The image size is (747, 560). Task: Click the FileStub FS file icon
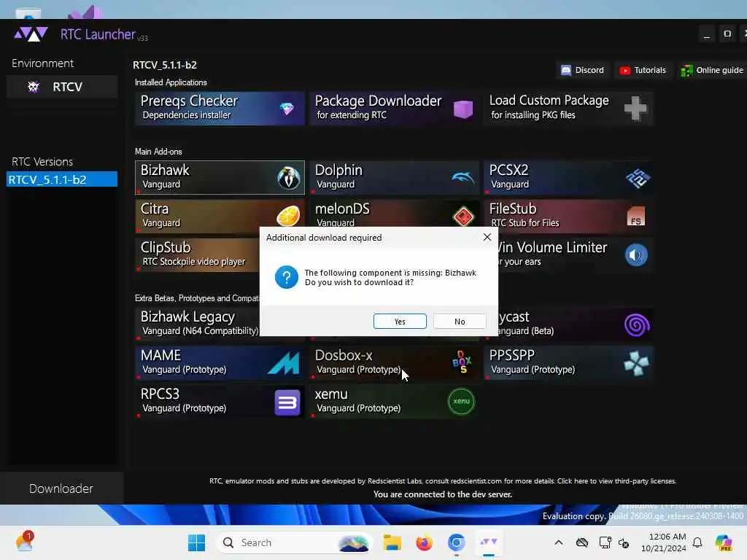(x=636, y=216)
